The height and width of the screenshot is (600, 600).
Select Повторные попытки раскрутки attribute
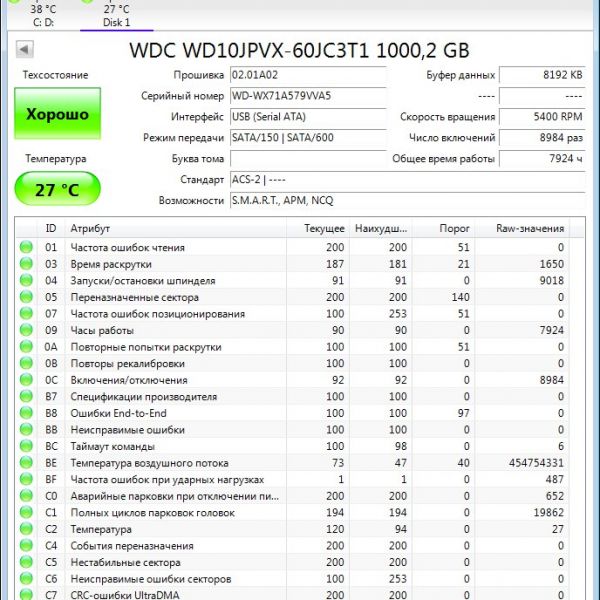pos(146,347)
